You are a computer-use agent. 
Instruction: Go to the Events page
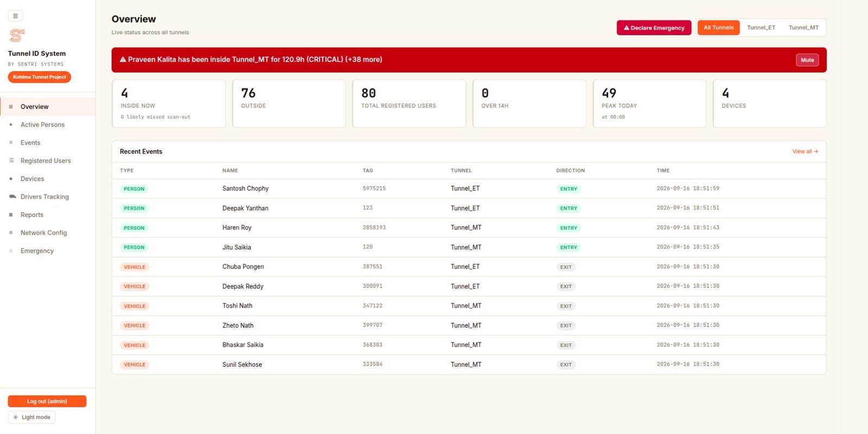coord(48,143)
